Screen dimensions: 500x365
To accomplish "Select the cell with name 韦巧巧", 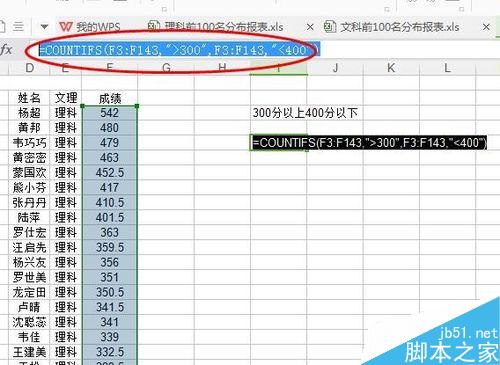I will pos(29,143).
